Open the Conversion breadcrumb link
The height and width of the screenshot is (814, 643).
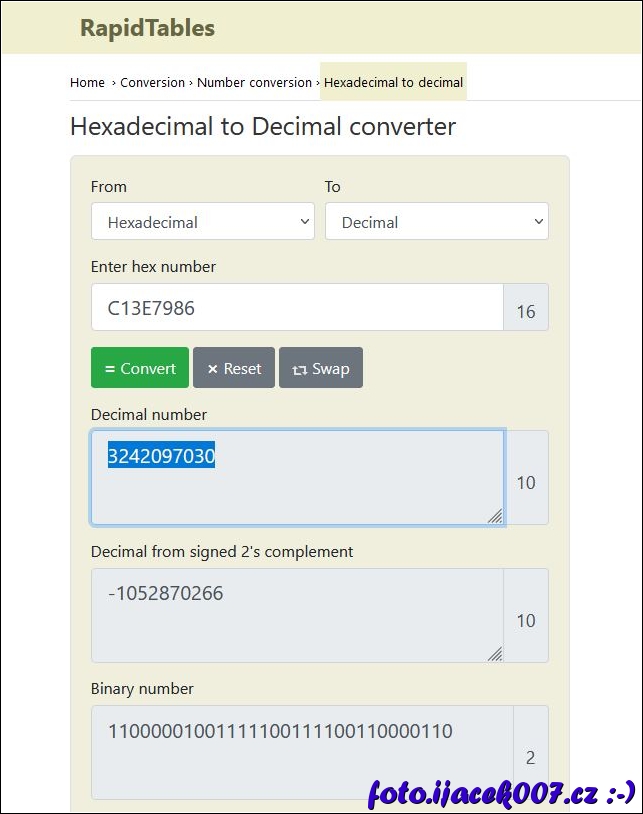coord(152,83)
